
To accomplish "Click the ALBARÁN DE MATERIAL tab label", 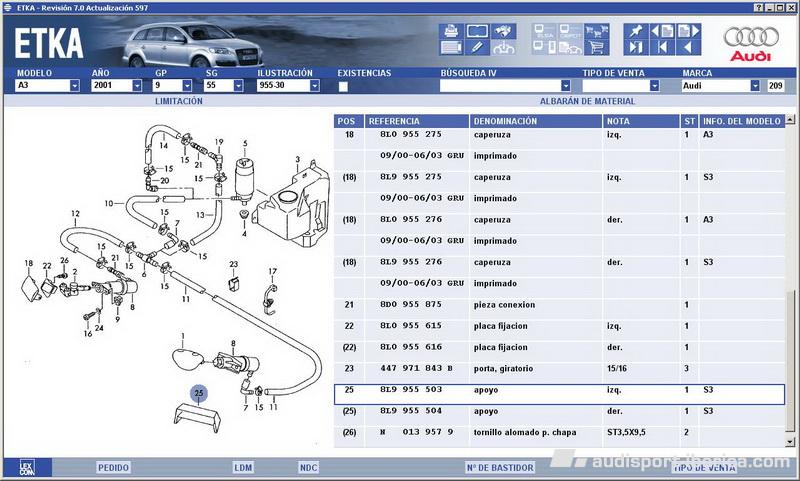I will 587,102.
